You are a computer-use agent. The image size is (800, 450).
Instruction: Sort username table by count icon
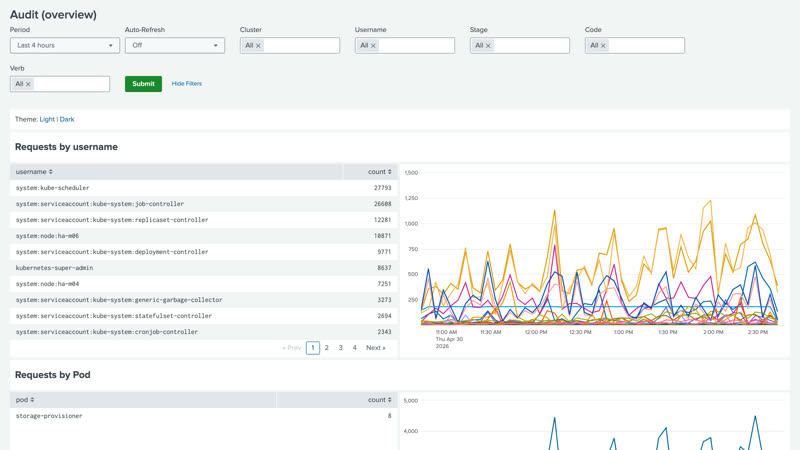(x=389, y=172)
